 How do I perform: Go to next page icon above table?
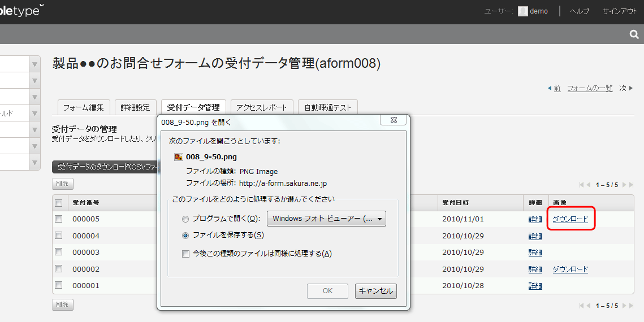[x=624, y=185]
